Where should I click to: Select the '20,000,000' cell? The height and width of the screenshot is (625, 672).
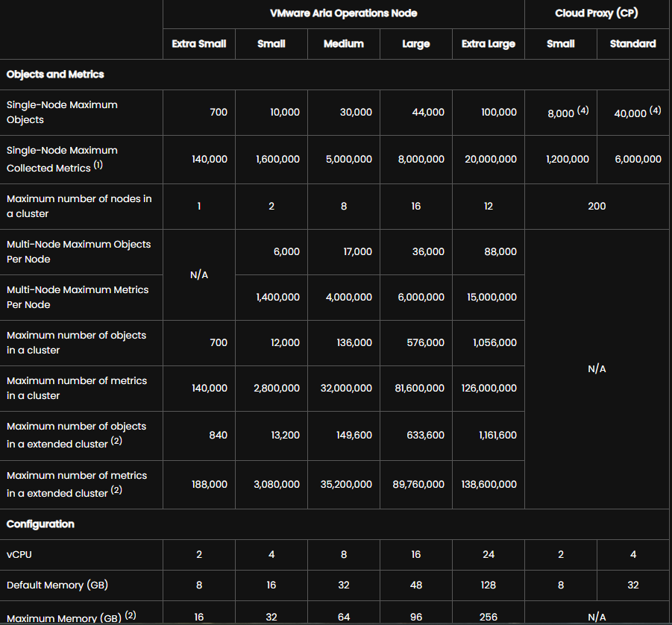(491, 160)
